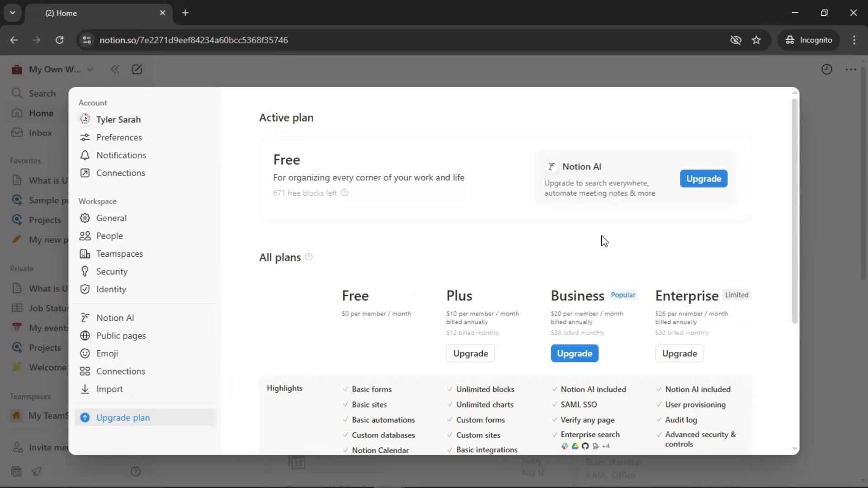Image resolution: width=868 pixels, height=488 pixels.
Task: Click the Notion AI icon in settings sidebar
Action: coord(85,318)
